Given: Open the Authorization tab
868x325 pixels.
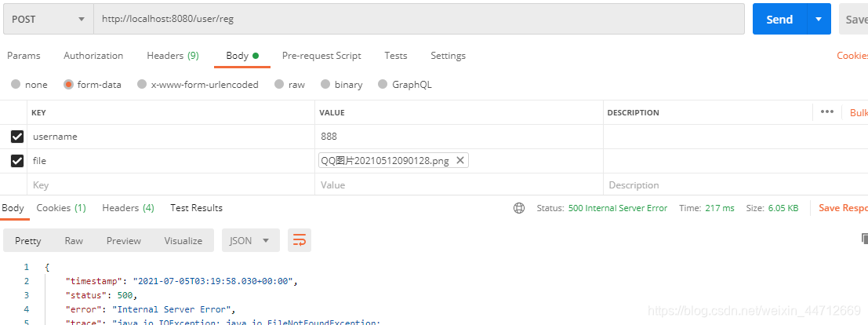Looking at the screenshot, I should (x=93, y=56).
